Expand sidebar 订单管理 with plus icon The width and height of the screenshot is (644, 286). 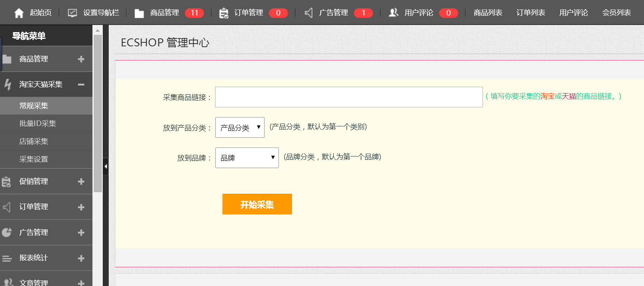pyautogui.click(x=81, y=207)
